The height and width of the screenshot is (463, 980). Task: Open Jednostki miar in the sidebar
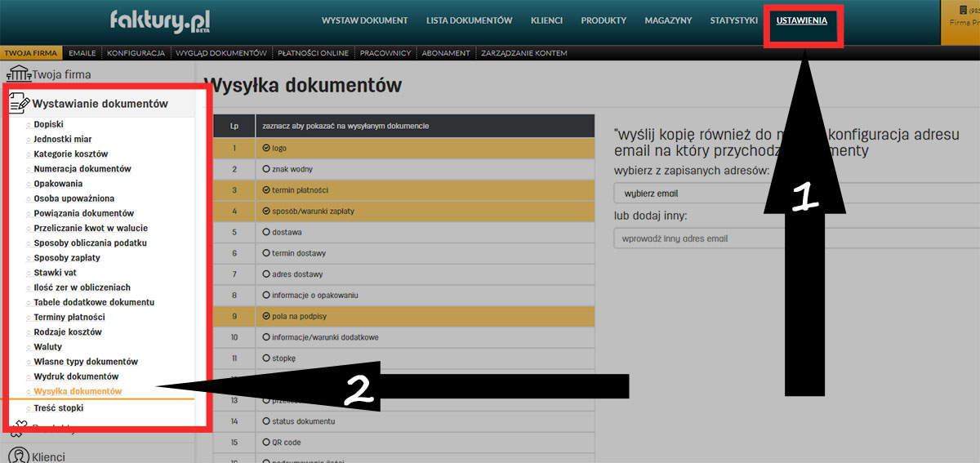coord(63,139)
